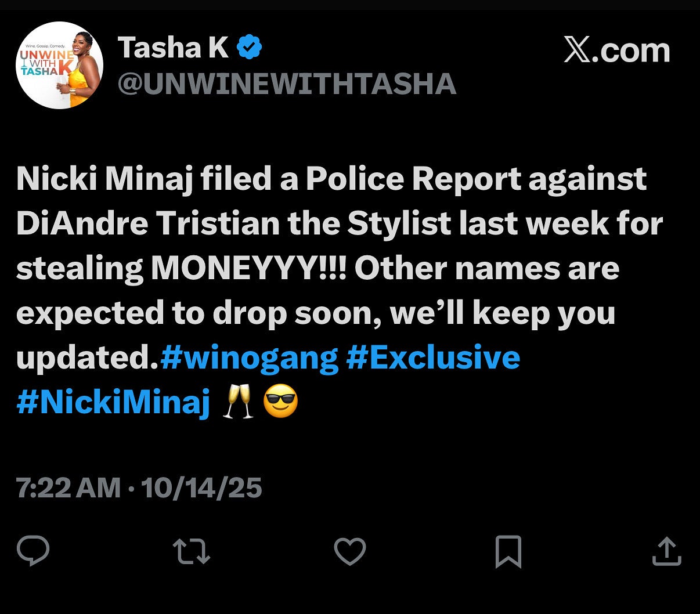Image resolution: width=700 pixels, height=614 pixels.
Task: Click the tweet text about Police Report
Action: click(x=340, y=268)
